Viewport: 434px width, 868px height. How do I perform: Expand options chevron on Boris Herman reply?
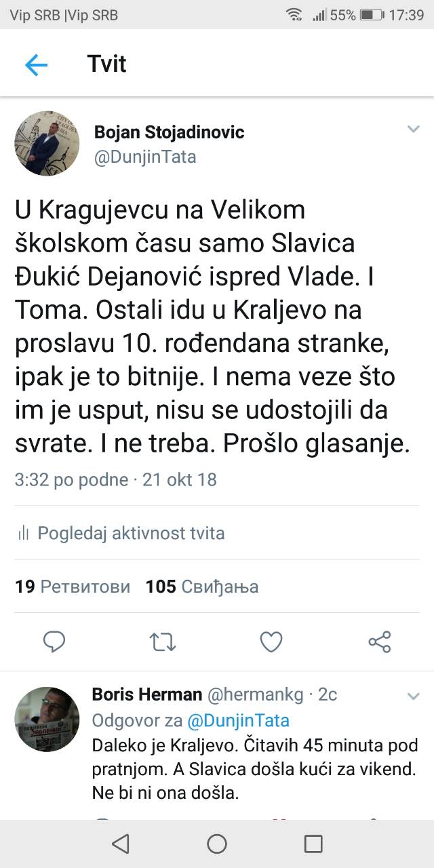413,696
